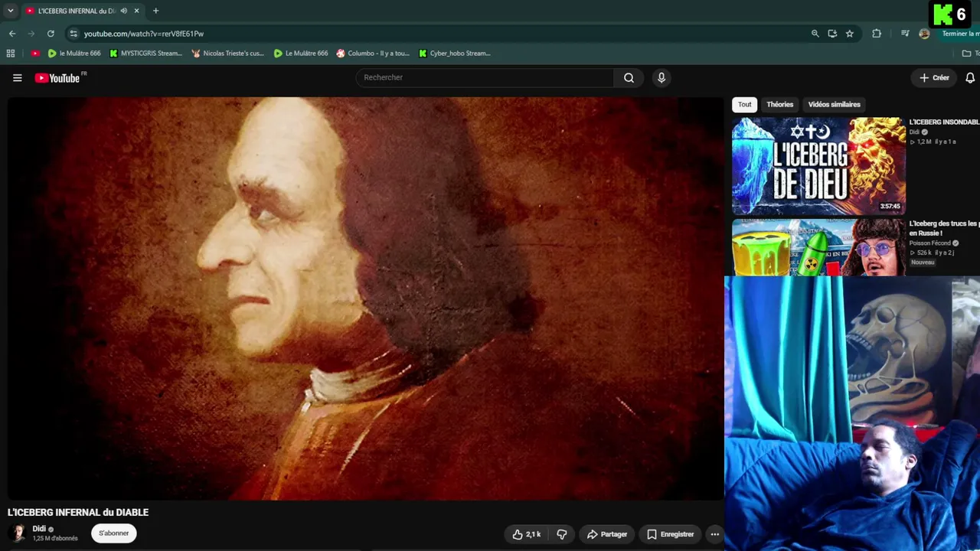Expand the tab search dropdown

tap(11, 11)
